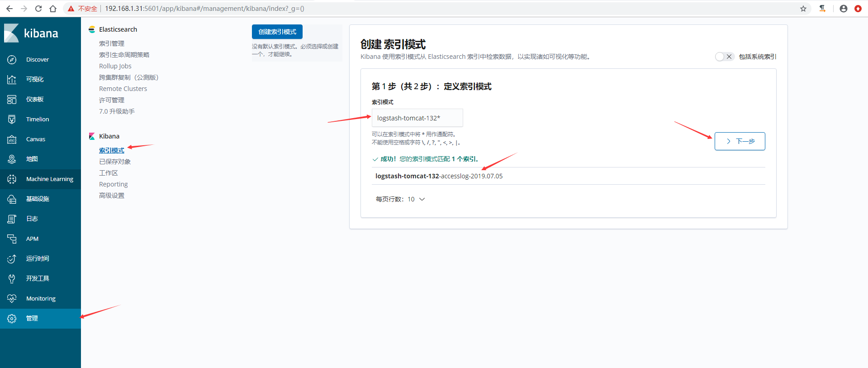This screenshot has height=368, width=868.
Task: Open 高级设置 link
Action: tap(112, 196)
